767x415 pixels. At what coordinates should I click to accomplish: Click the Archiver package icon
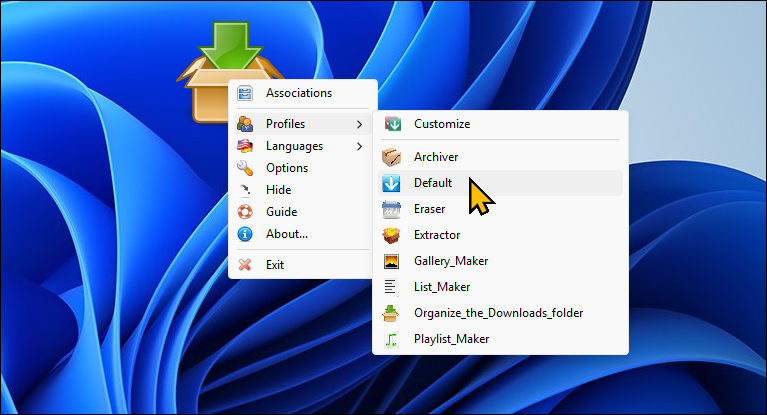tap(392, 157)
